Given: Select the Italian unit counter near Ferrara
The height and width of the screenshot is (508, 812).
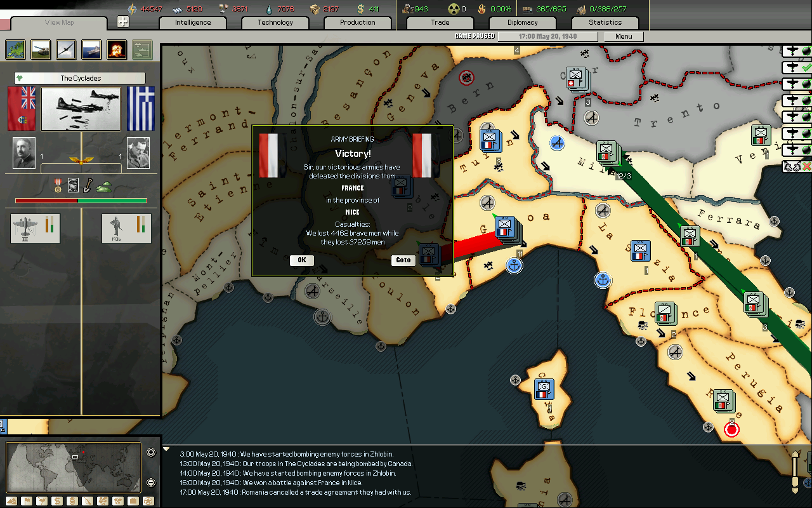Looking at the screenshot, I should coord(690,237).
